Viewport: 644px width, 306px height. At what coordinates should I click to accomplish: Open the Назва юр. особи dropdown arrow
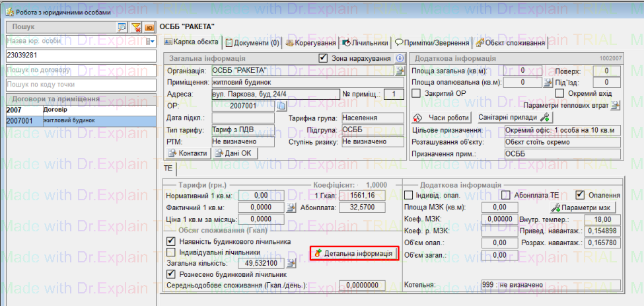[x=150, y=41]
